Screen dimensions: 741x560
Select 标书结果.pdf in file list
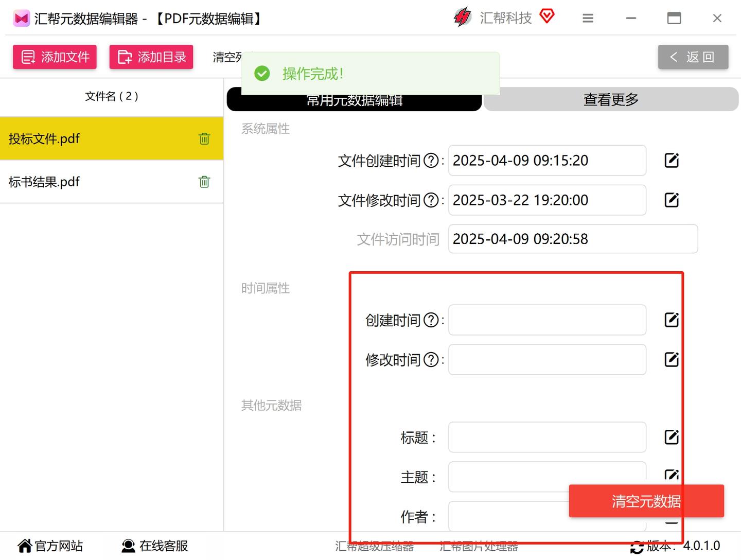(112, 182)
